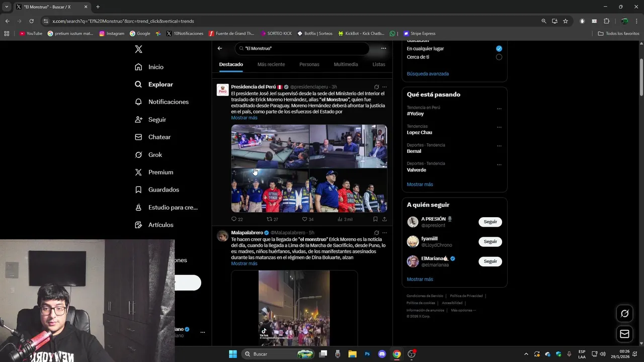The height and width of the screenshot is (362, 644).
Task: Open floating messages envelope button
Action: coord(624,334)
